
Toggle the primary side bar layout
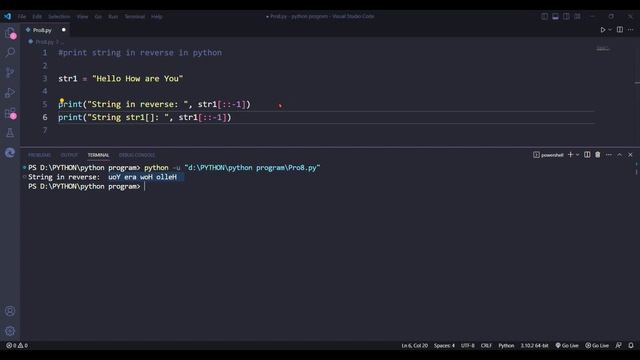pyautogui.click(x=544, y=16)
